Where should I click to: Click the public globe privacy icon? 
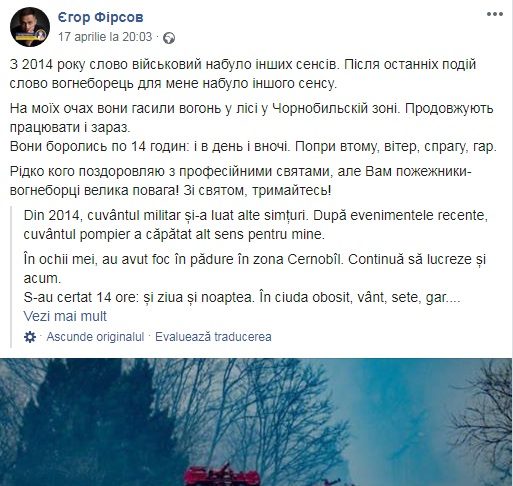(169, 38)
